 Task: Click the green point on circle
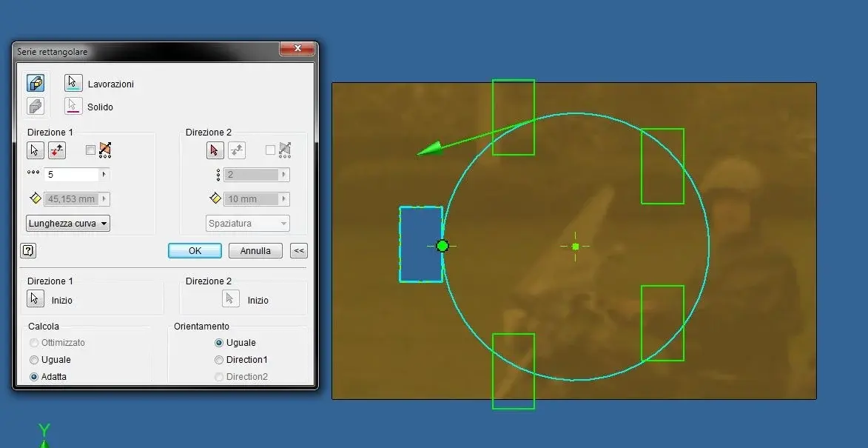pos(443,245)
